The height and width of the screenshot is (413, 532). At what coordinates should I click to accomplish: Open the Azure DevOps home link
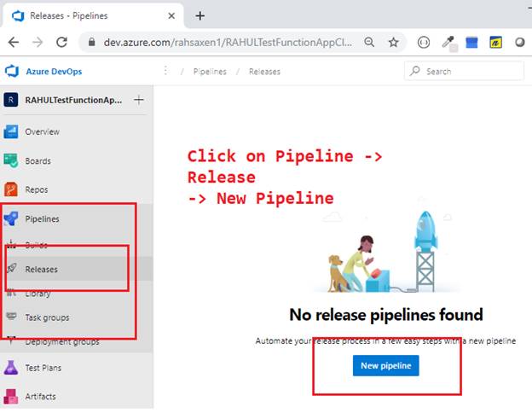tap(54, 72)
